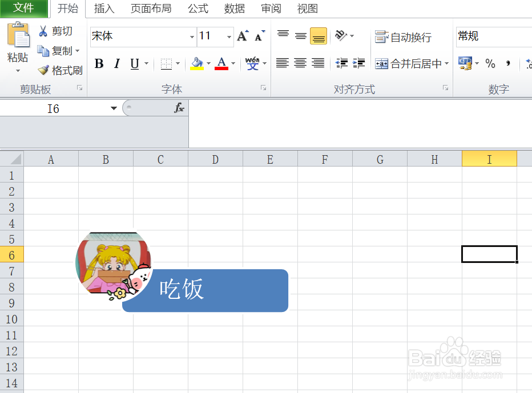The image size is (532, 393).
Task: Select column I header
Action: tap(489, 159)
